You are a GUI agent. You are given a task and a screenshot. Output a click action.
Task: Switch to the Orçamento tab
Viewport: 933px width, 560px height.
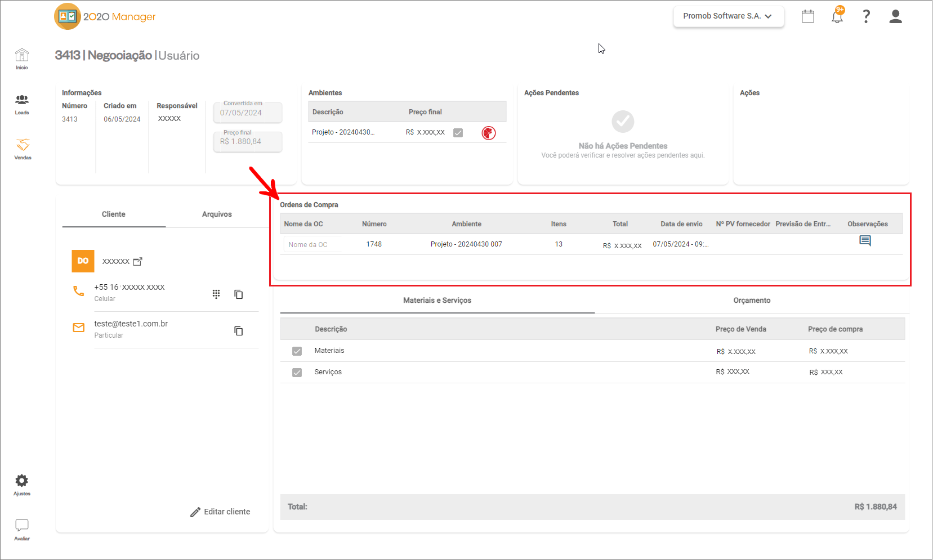pos(751,301)
